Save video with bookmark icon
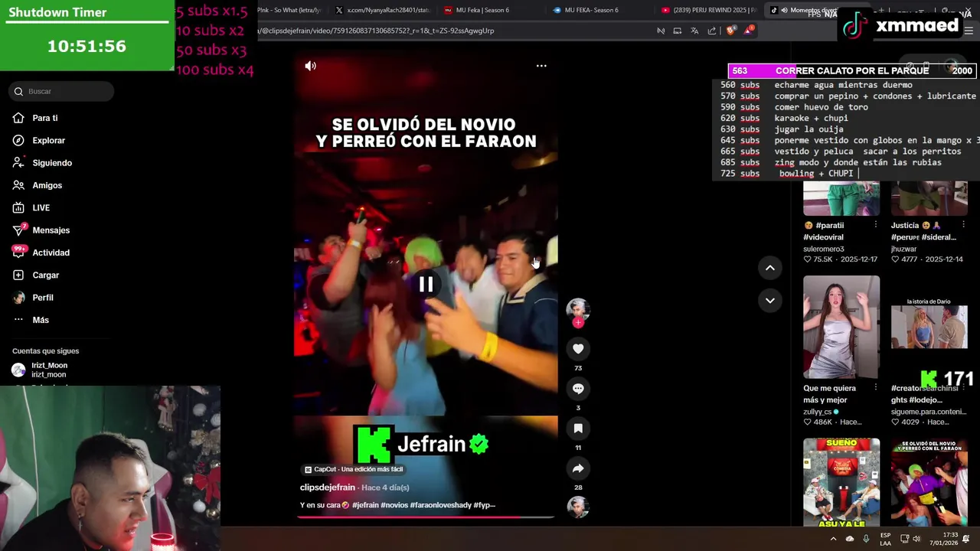This screenshot has height=551, width=980. point(578,429)
